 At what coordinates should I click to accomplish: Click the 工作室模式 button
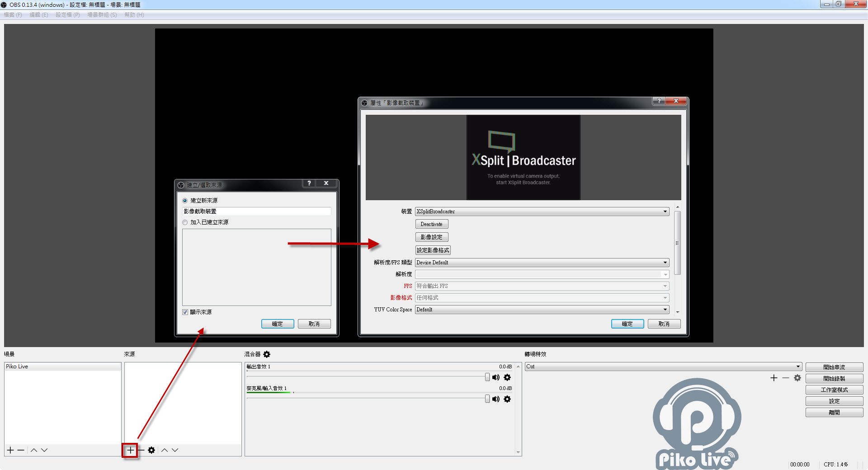coord(834,390)
